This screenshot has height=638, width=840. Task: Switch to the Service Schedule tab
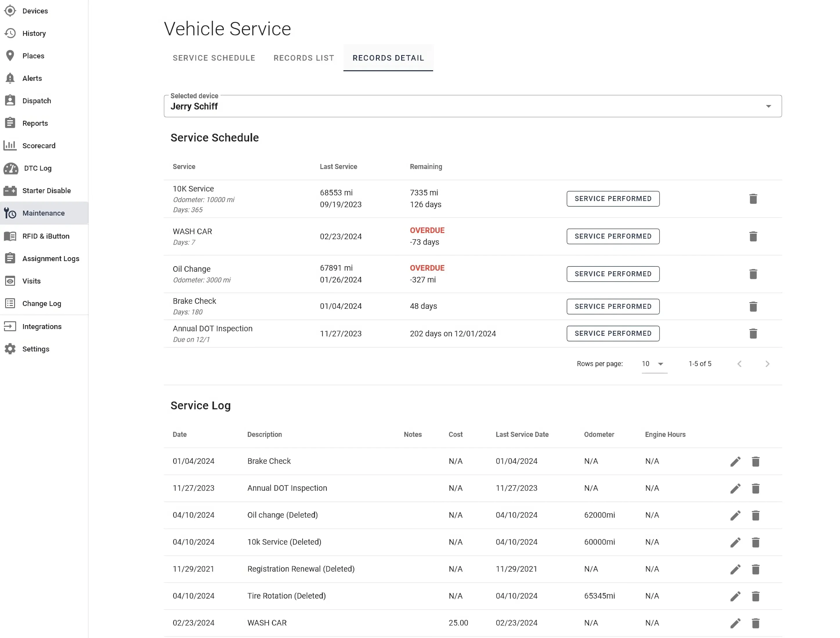214,58
